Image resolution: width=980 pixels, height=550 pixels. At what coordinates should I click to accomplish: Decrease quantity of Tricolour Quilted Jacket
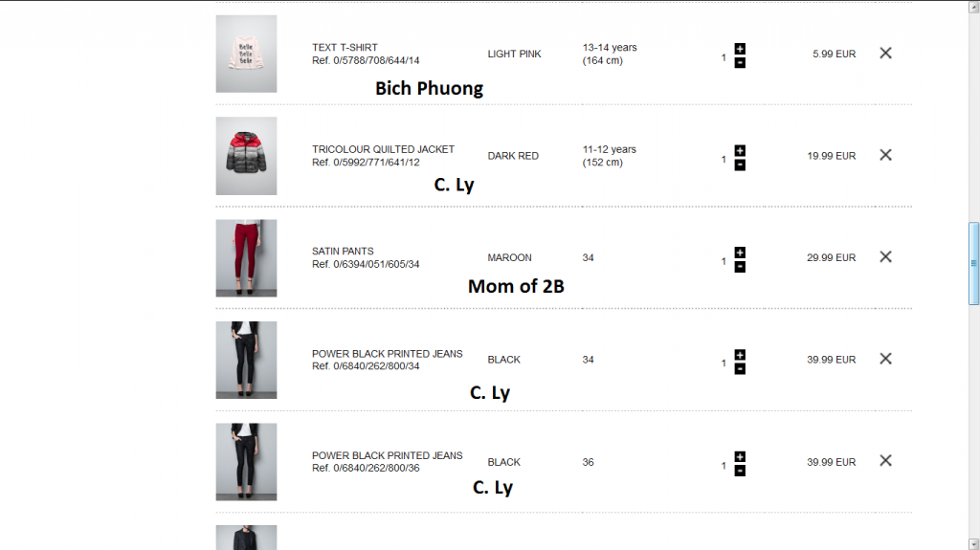pyautogui.click(x=740, y=165)
